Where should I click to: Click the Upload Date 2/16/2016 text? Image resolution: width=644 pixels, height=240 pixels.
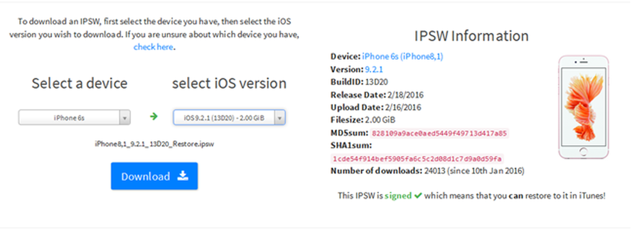pyautogui.click(x=403, y=107)
